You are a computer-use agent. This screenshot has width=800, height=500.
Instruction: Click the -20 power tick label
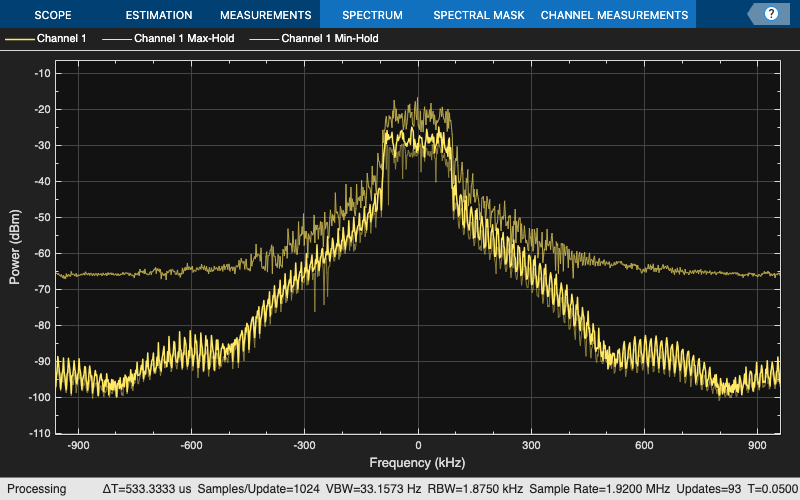click(42, 109)
